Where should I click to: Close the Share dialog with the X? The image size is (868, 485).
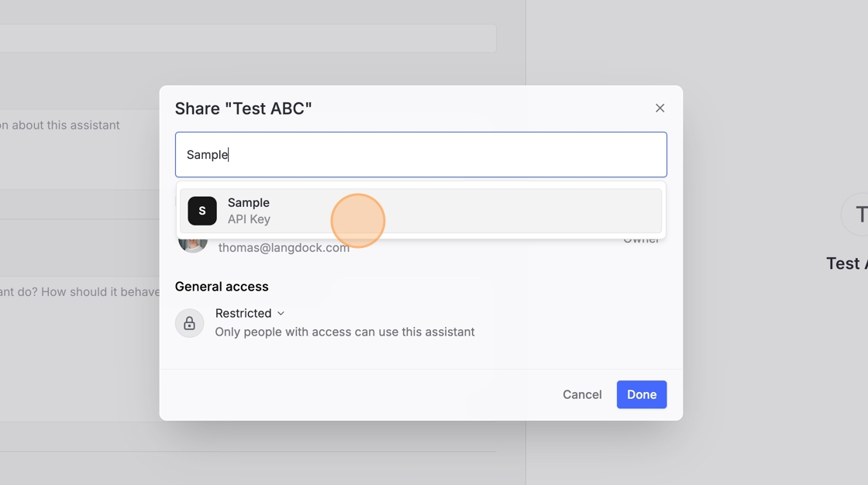(660, 108)
